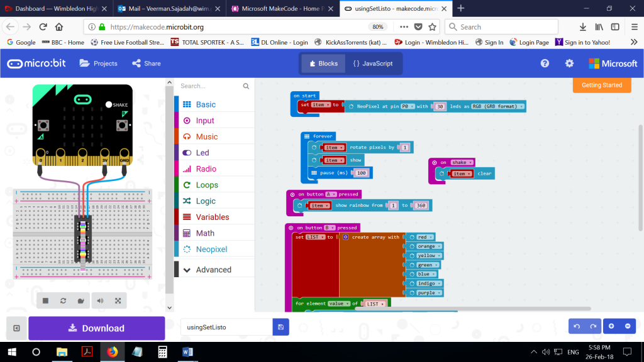Image resolution: width=644 pixels, height=362 pixels.
Task: Click the save project disk icon
Action: 281,327
